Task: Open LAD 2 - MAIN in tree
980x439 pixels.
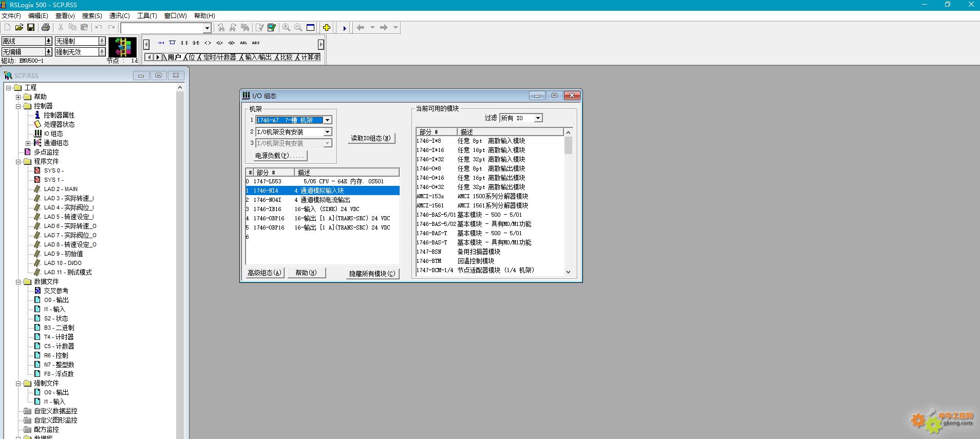Action: pyautogui.click(x=61, y=189)
